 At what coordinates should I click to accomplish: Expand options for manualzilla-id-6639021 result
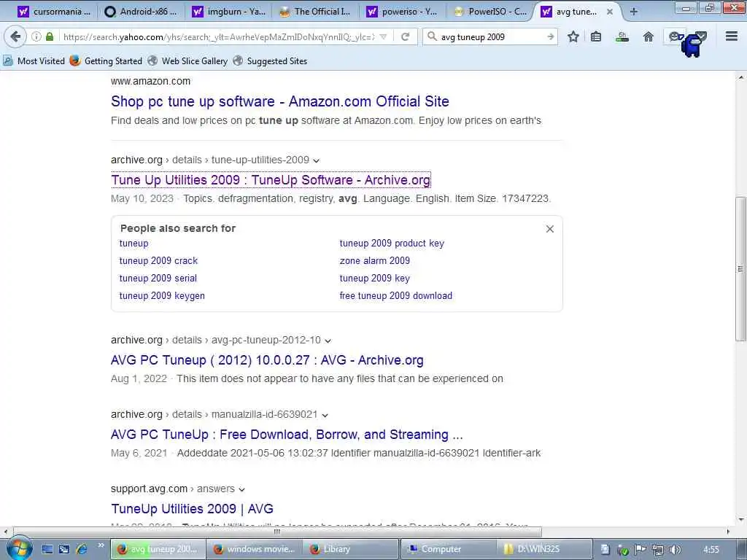(325, 415)
